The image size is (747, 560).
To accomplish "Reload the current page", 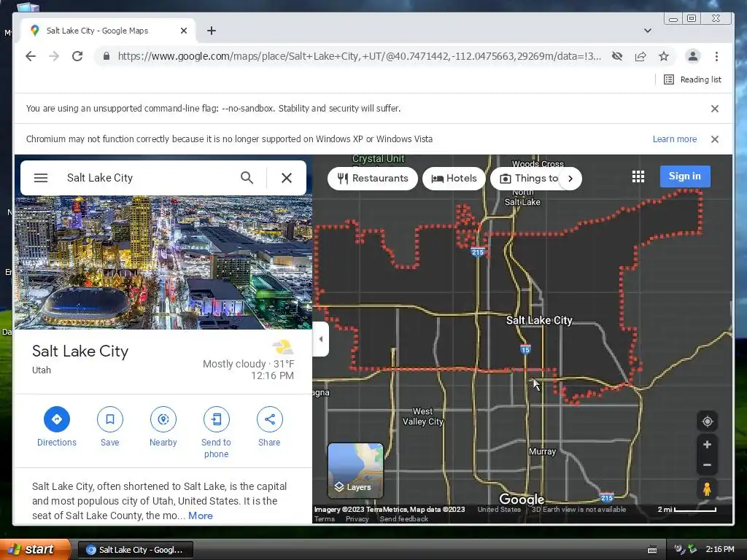I will (x=77, y=56).
